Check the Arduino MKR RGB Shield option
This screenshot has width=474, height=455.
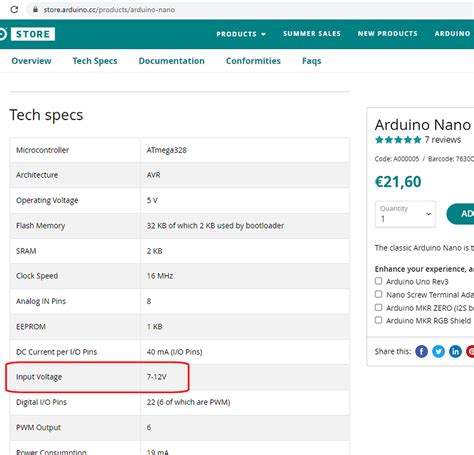point(378,320)
